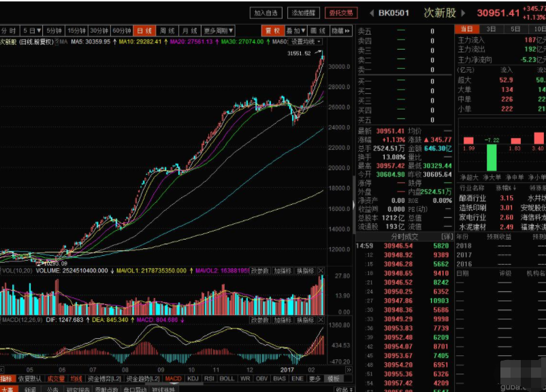The width and height of the screenshot is (546, 392).
Task: Select 造纸印刷 industry row
Action: pos(500,208)
